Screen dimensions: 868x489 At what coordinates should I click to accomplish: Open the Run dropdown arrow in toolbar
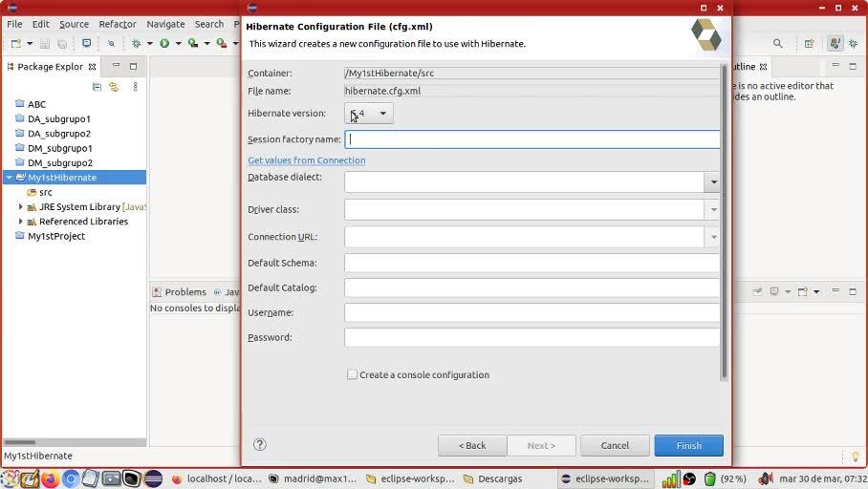pyautogui.click(x=178, y=43)
